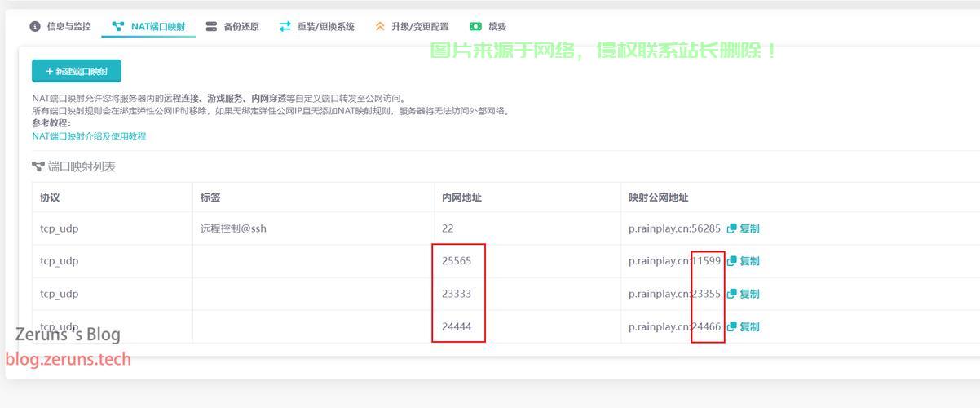Click the server icon beside 备份还原

point(212,26)
